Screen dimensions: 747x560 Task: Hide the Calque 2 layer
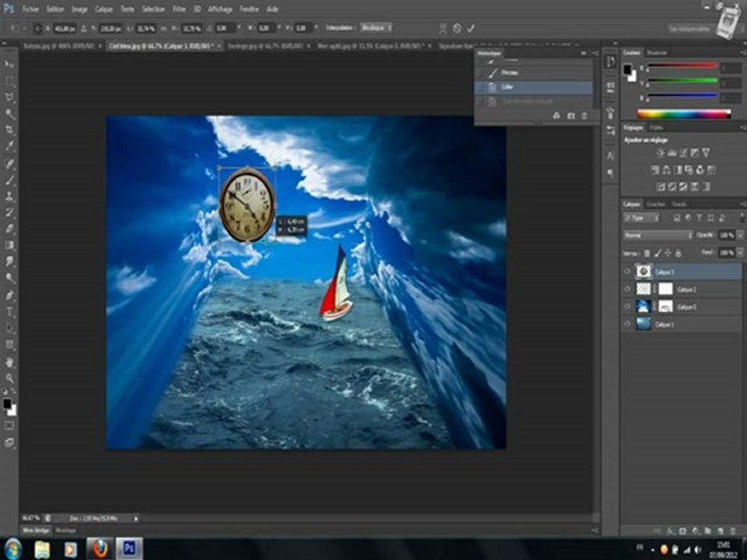627,289
